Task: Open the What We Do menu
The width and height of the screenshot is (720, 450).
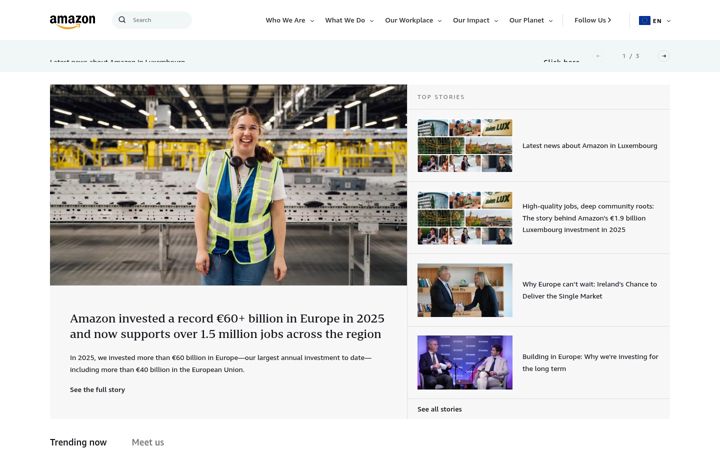Action: [x=345, y=20]
